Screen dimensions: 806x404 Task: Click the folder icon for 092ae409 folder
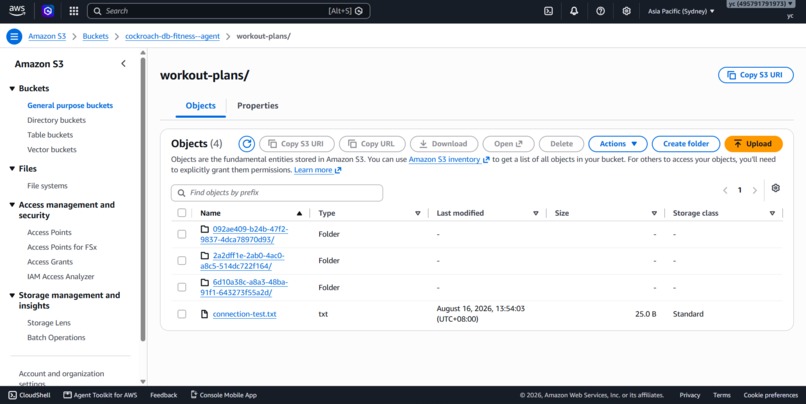[x=205, y=229]
